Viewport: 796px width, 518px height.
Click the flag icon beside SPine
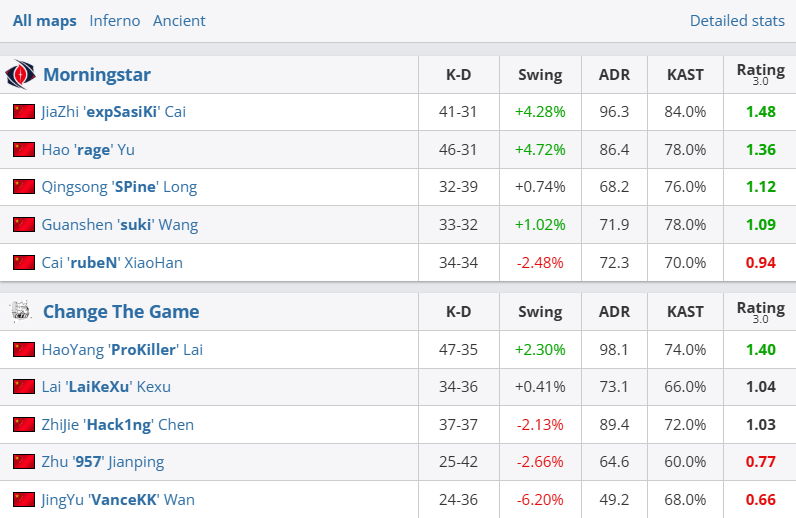point(24,187)
